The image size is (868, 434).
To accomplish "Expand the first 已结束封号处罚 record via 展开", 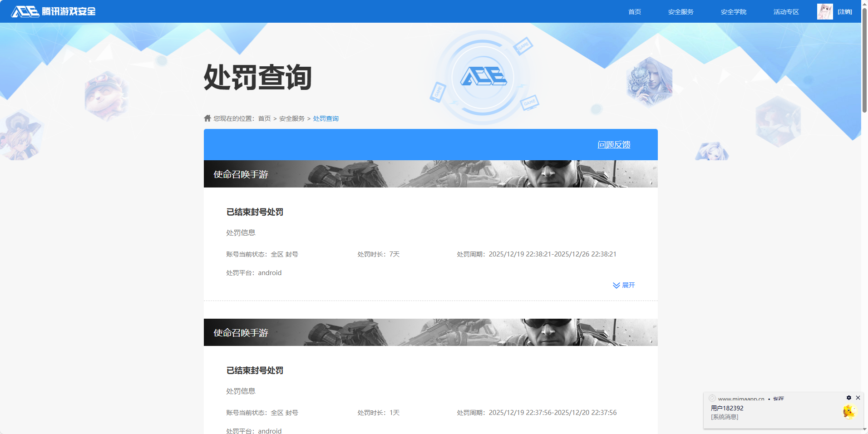I will pos(628,285).
